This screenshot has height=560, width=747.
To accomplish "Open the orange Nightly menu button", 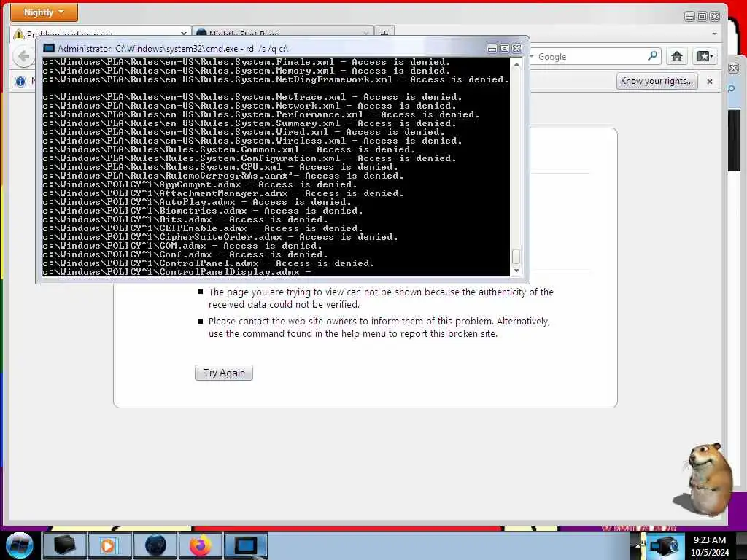I will click(44, 12).
